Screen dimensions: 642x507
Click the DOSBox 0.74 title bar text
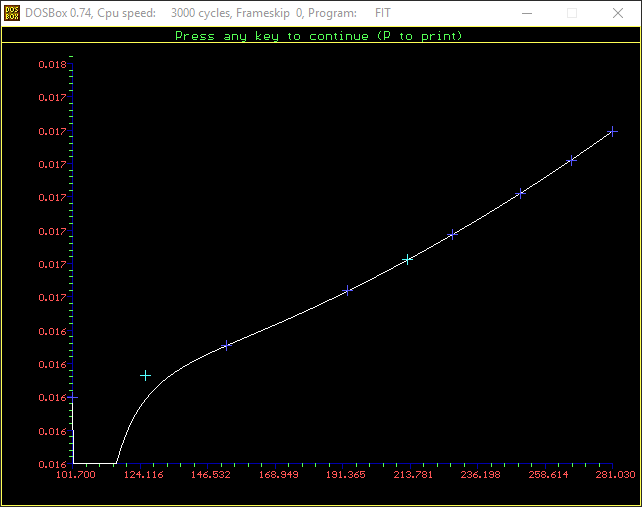tap(67, 14)
